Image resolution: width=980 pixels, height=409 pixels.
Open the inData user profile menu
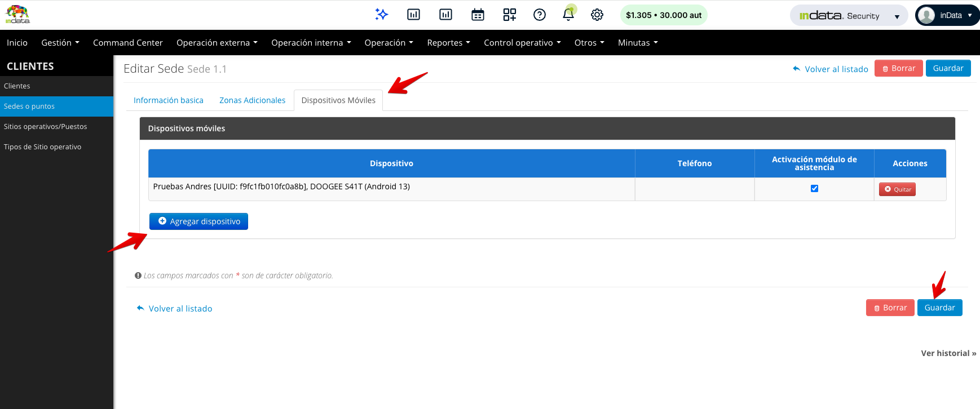(947, 16)
